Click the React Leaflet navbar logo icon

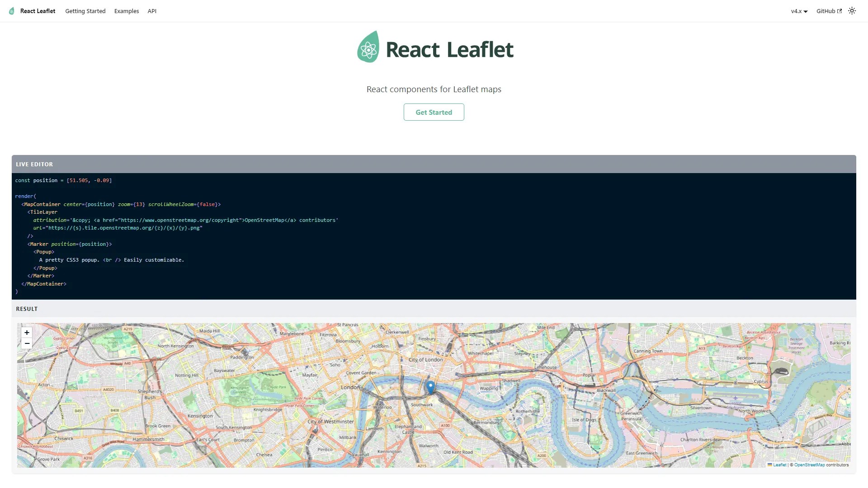tap(12, 11)
